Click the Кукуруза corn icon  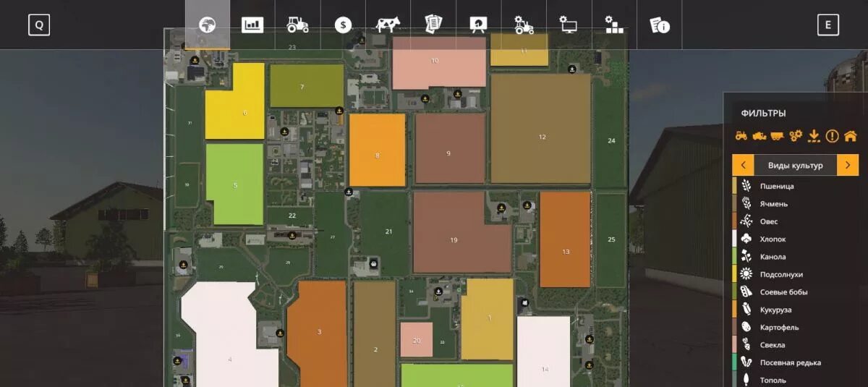tap(746, 310)
